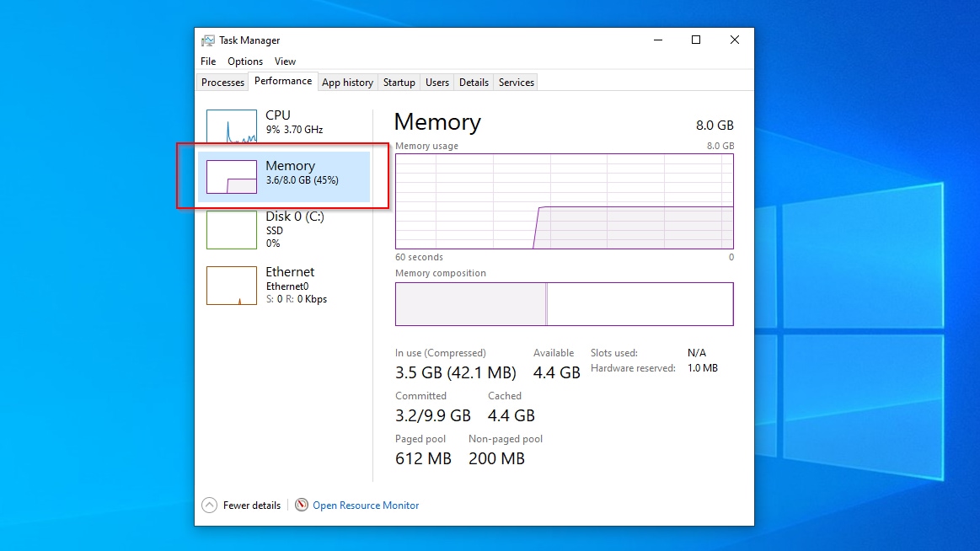Collapse view with Fewer details arrow
This screenshot has height=551, width=980.
coord(210,505)
